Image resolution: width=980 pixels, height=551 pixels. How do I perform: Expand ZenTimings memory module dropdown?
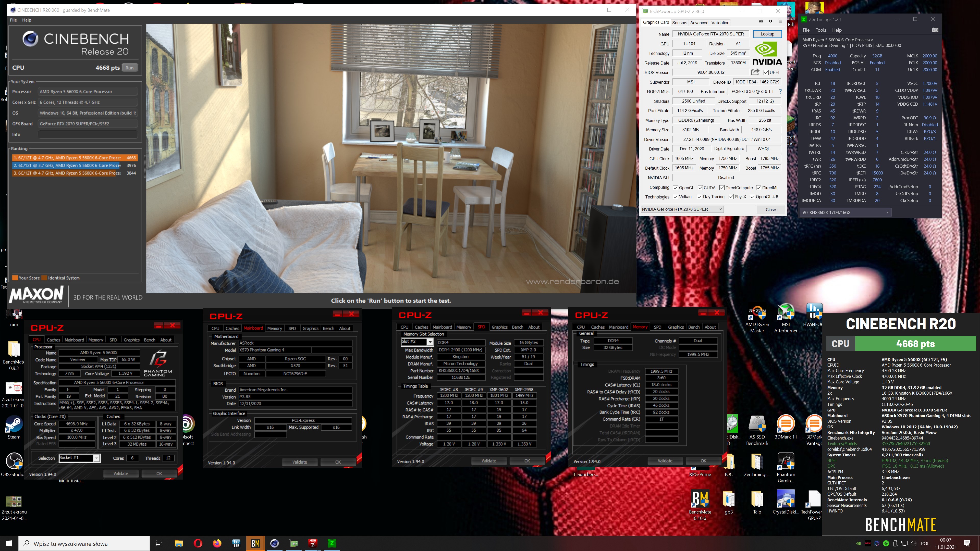[x=846, y=212]
